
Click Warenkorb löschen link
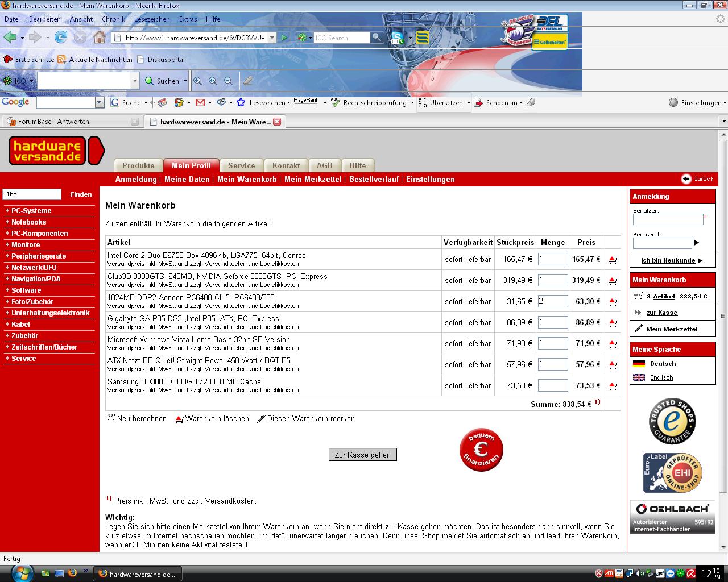click(217, 418)
